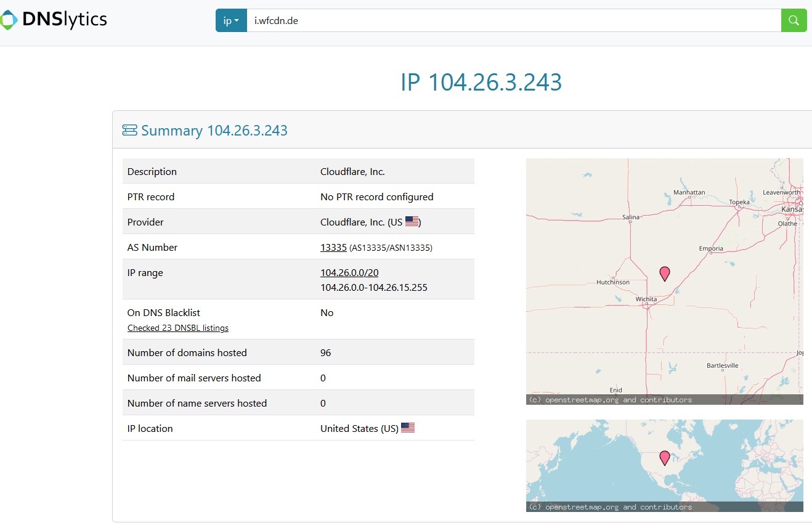Click the Kansas regional map near Wichita
The image size is (812, 528).
point(665,282)
